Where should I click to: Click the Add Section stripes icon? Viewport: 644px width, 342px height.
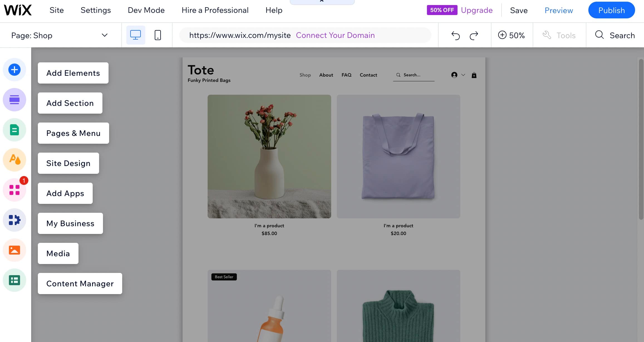pos(14,99)
